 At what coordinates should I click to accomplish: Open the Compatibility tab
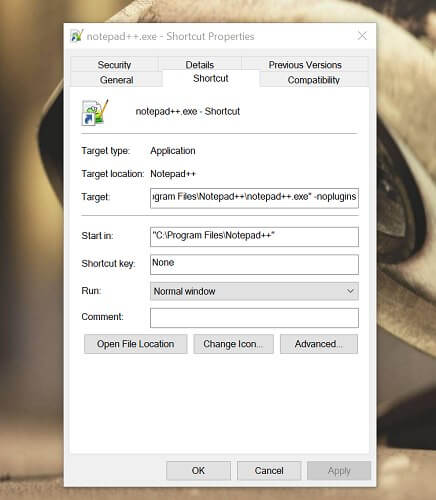(x=314, y=80)
